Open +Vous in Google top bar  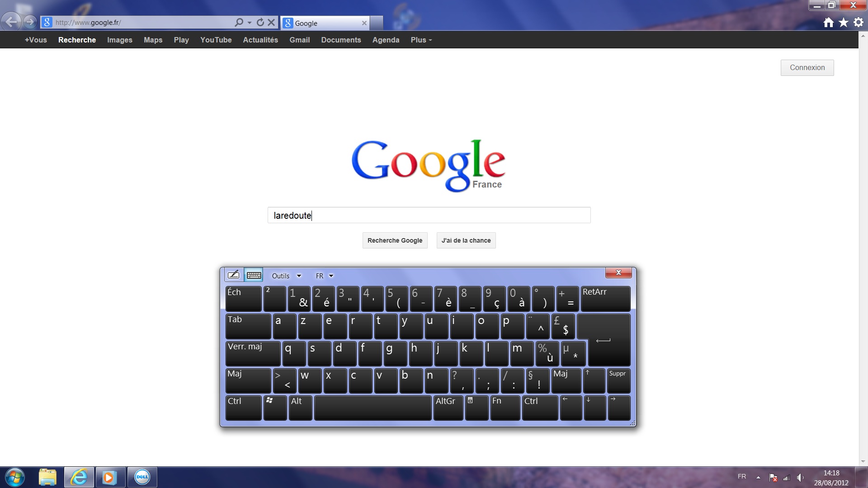pyautogui.click(x=36, y=40)
